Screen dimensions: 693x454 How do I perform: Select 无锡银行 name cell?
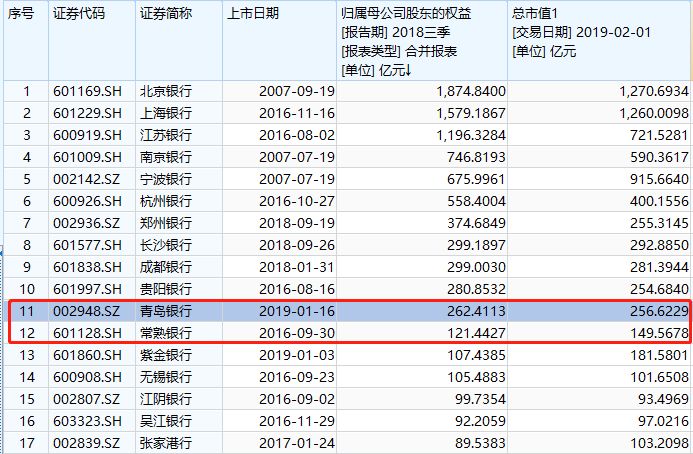tap(166, 377)
